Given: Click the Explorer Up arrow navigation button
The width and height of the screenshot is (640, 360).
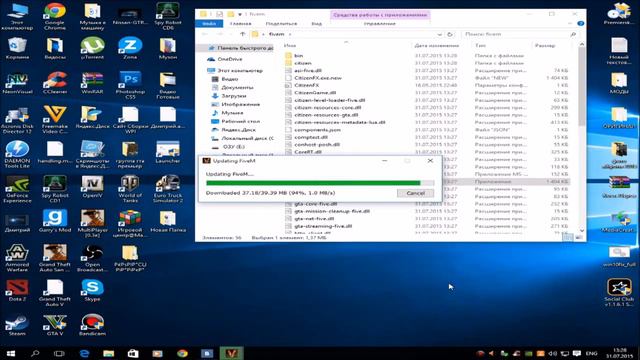Looking at the screenshot, I should point(243,34).
